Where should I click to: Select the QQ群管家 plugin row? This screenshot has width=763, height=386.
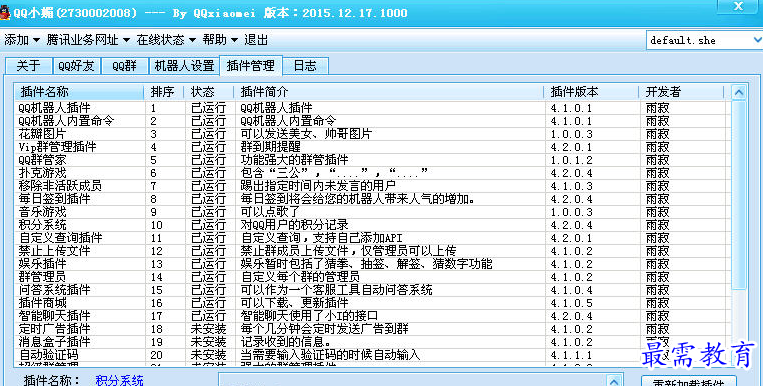point(372,160)
